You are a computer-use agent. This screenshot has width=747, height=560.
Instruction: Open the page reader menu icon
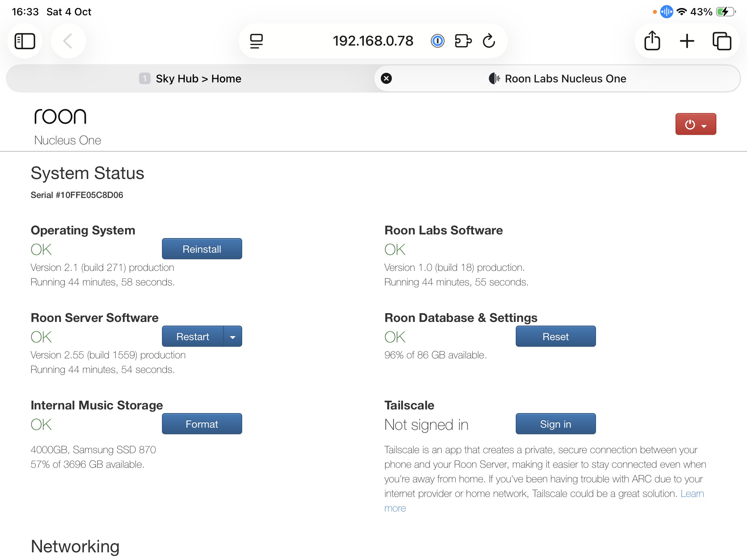tap(256, 41)
